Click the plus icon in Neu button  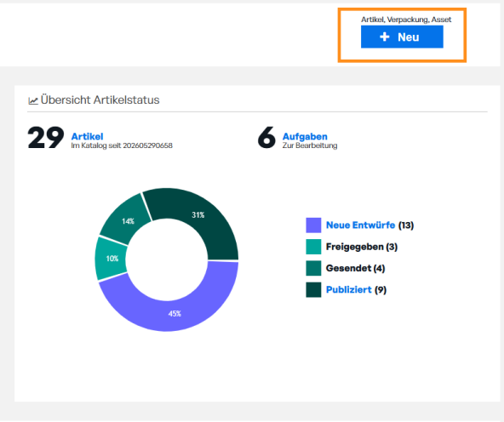[385, 37]
